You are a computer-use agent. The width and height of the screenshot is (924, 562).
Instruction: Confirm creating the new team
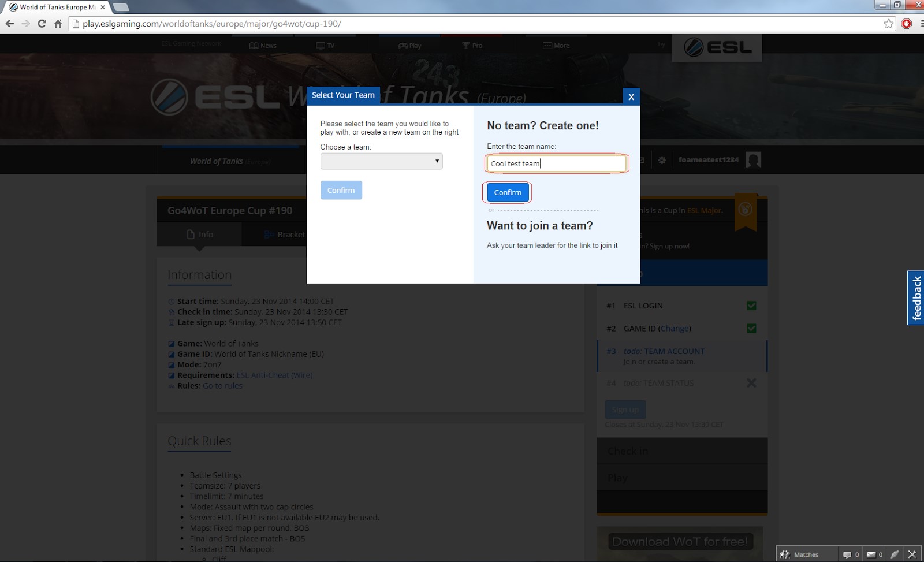point(507,192)
